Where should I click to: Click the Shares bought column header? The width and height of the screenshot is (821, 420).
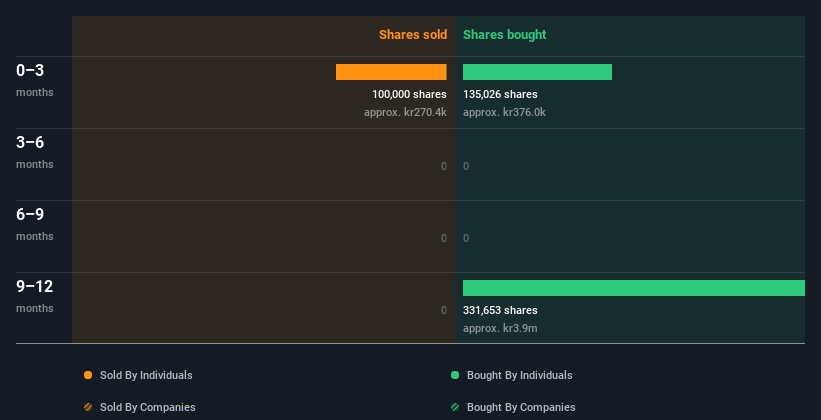click(x=505, y=35)
